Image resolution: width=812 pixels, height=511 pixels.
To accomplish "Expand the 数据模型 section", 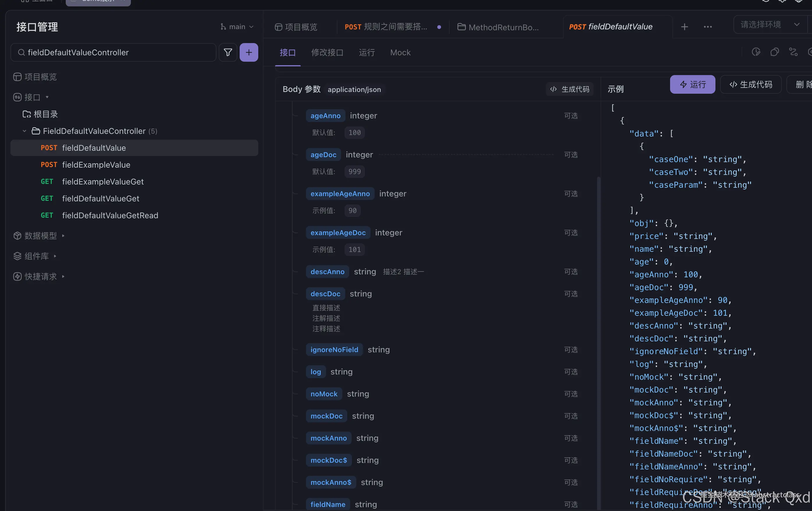I will (40, 236).
